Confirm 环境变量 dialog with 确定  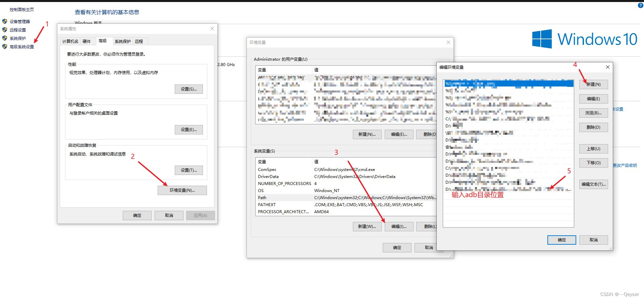(x=397, y=248)
